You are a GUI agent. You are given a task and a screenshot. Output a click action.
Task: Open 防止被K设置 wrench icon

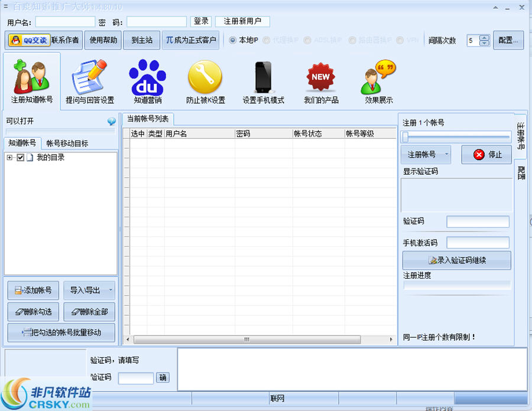(x=205, y=81)
